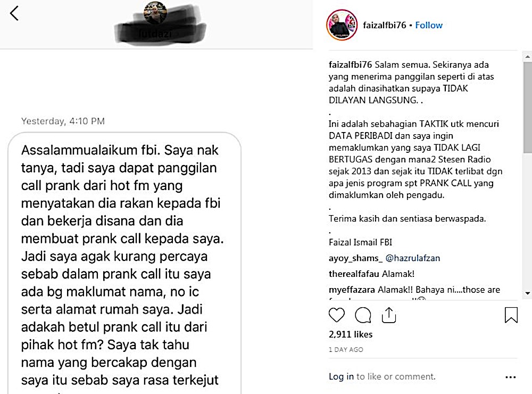
Task: Open the faizalfbi76 username in the header
Action: 385,25
